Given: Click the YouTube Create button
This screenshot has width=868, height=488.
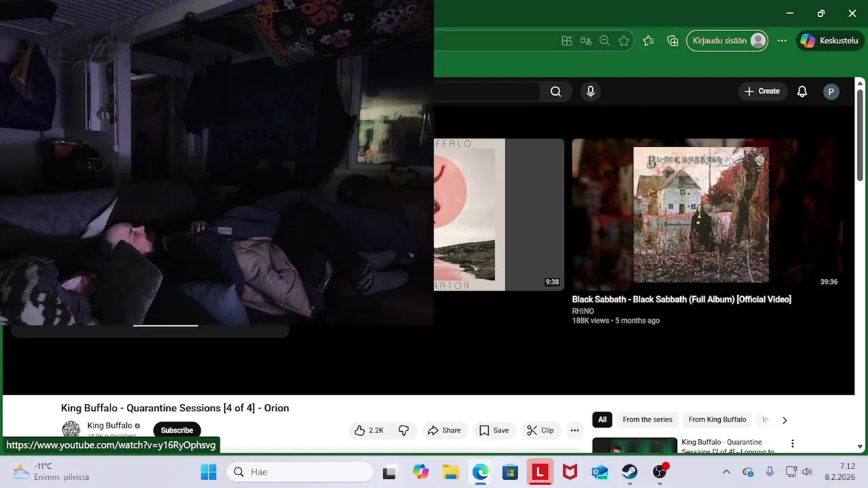Looking at the screenshot, I should (x=762, y=91).
